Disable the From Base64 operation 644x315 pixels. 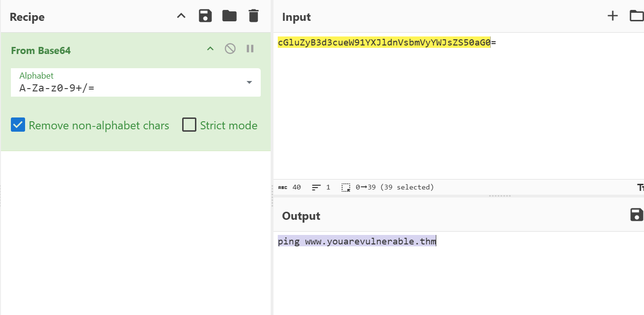[230, 48]
